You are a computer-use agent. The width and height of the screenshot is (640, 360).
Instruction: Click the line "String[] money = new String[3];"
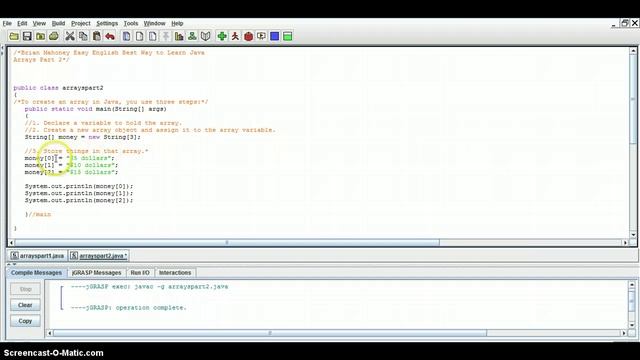tap(82, 137)
